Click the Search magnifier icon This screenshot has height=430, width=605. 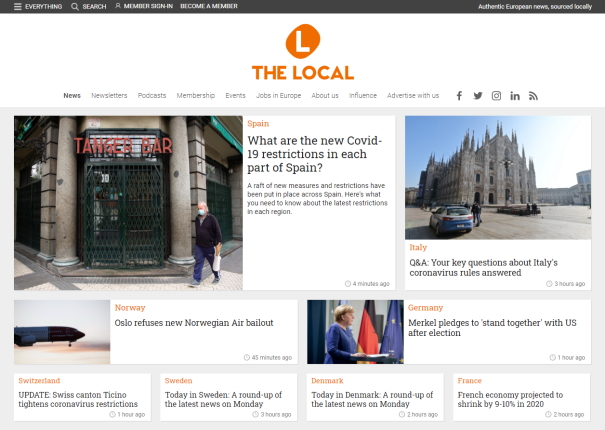75,7
